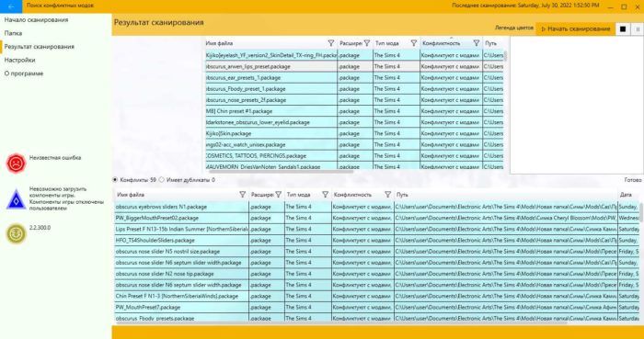This screenshot has height=339, width=644.
Task: Click the gold version 2.2.300.0 badge icon
Action: pos(16,234)
